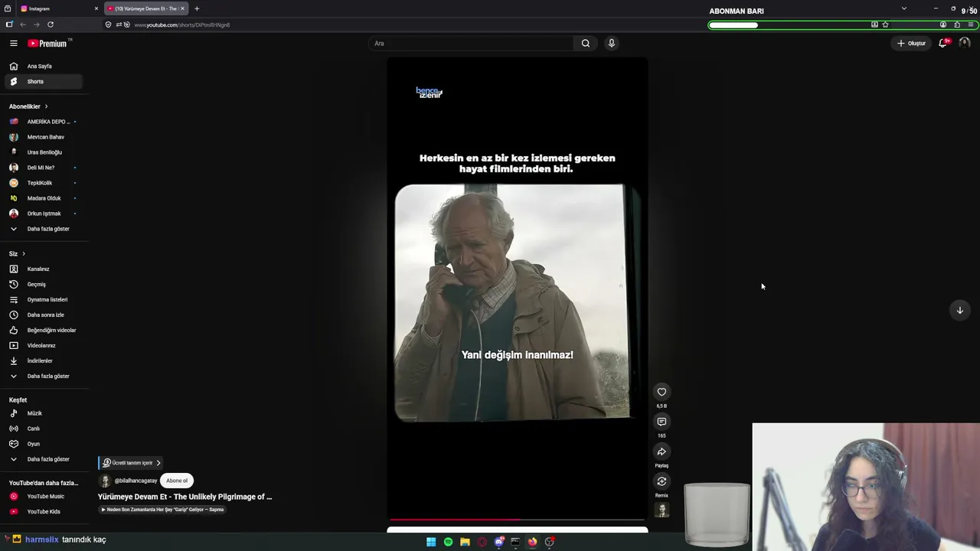Show more subscriptions with Daha fazla göster

coord(44,229)
